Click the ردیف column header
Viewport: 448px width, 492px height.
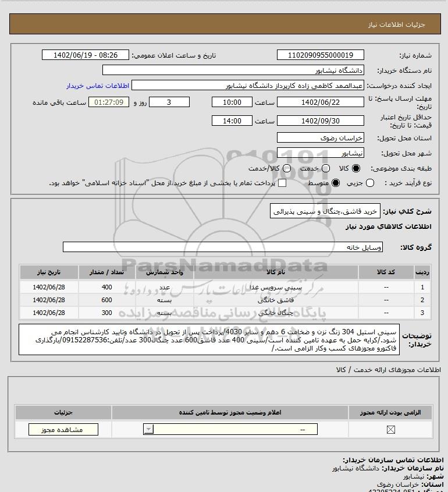point(422,272)
